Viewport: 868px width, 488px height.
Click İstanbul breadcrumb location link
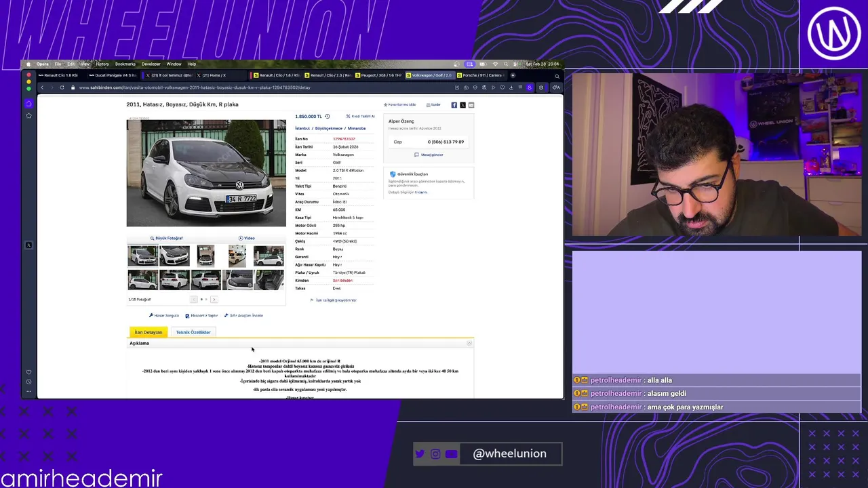[x=302, y=128]
